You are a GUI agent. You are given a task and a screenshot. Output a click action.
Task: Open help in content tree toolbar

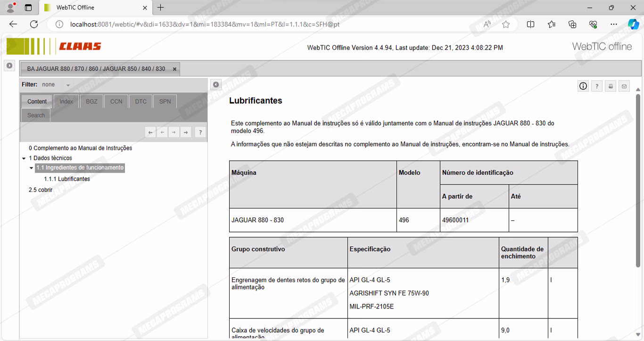pyautogui.click(x=200, y=133)
